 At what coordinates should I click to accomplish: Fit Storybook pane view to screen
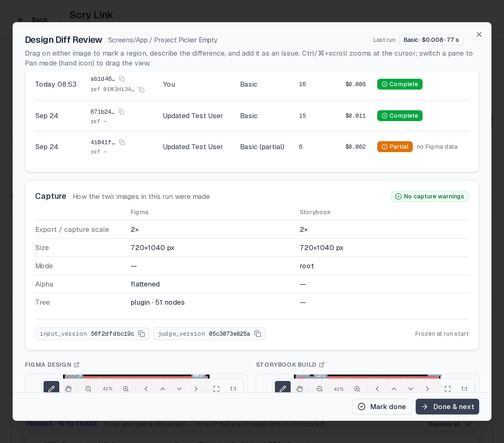448,389
